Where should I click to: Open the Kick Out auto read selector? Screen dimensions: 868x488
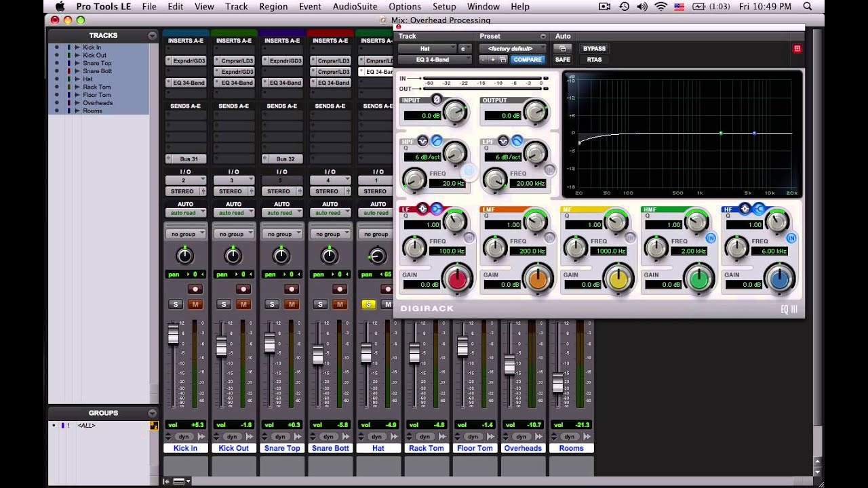(233, 213)
